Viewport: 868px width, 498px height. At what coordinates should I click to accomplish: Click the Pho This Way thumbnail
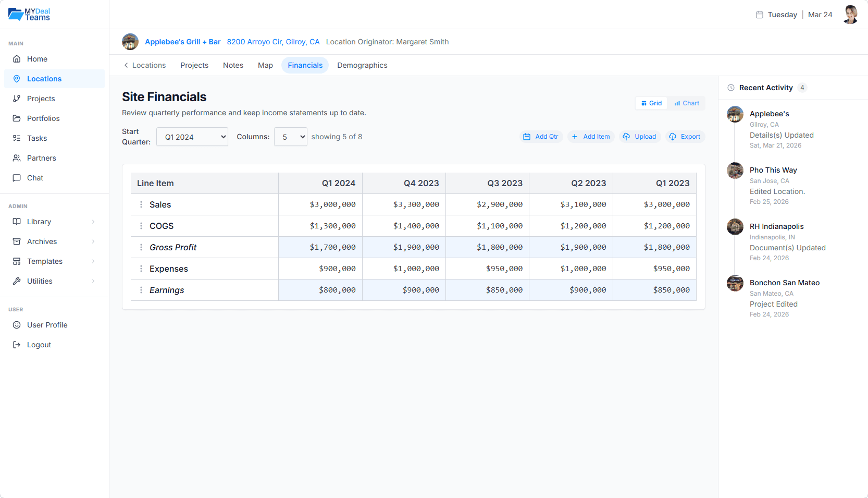735,171
